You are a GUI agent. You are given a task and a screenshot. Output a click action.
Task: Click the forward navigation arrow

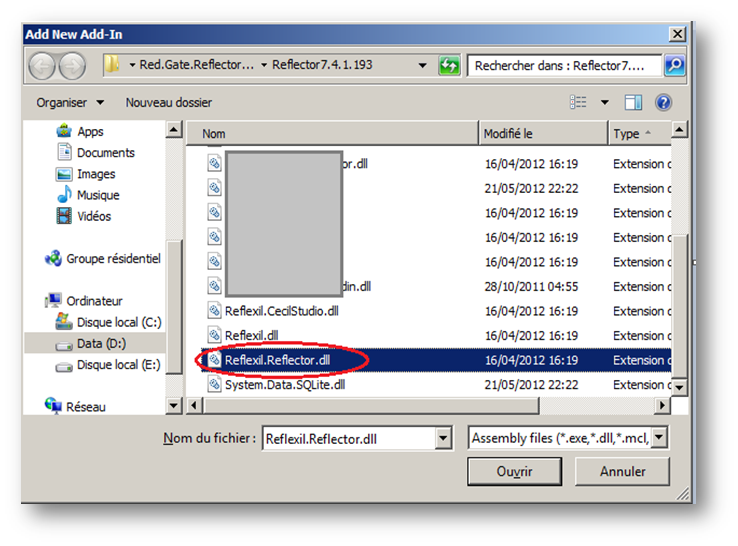[x=72, y=66]
